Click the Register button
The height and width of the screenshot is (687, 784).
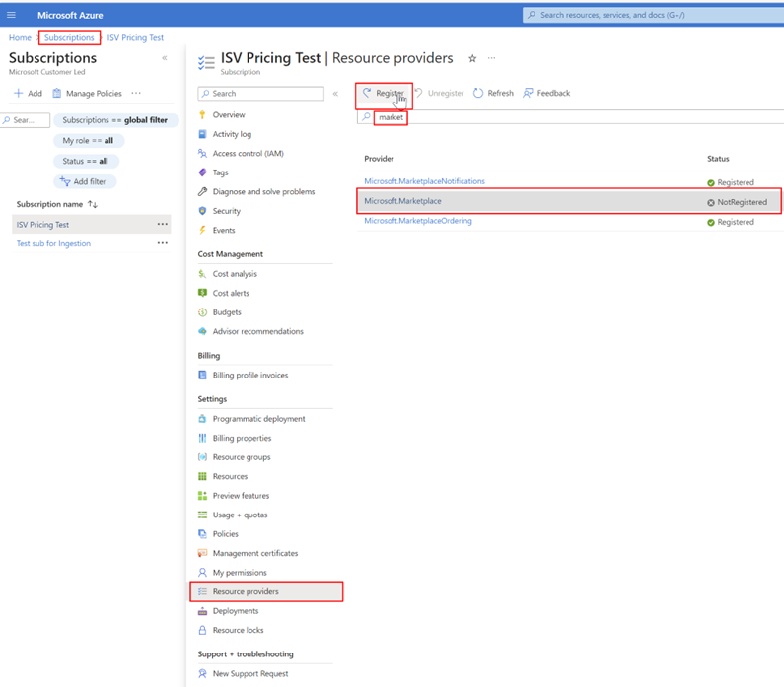384,94
